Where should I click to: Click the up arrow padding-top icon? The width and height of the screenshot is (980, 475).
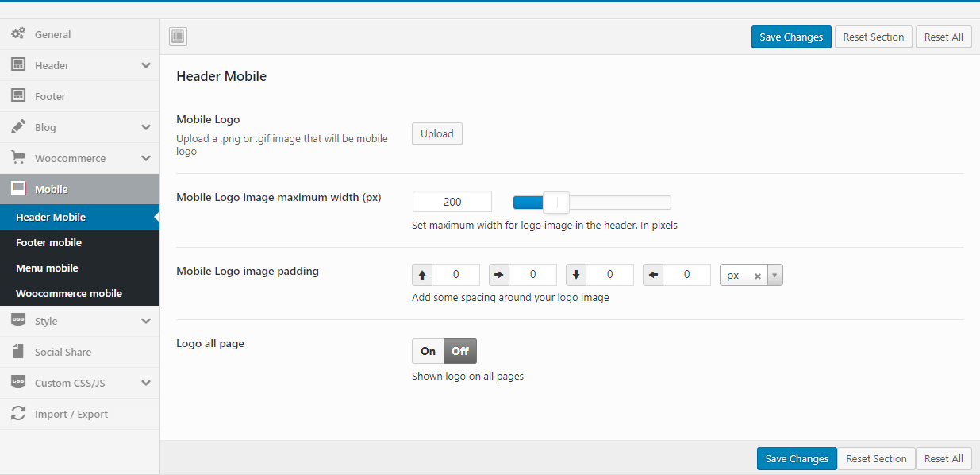point(422,275)
